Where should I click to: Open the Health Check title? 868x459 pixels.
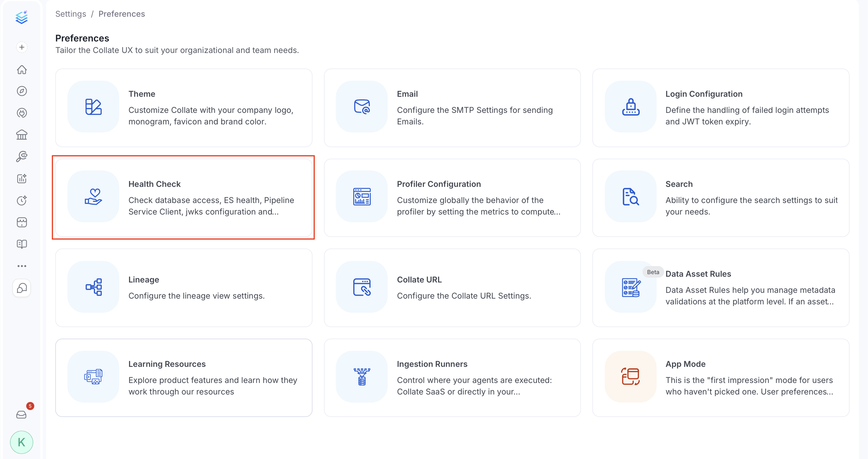pos(154,184)
